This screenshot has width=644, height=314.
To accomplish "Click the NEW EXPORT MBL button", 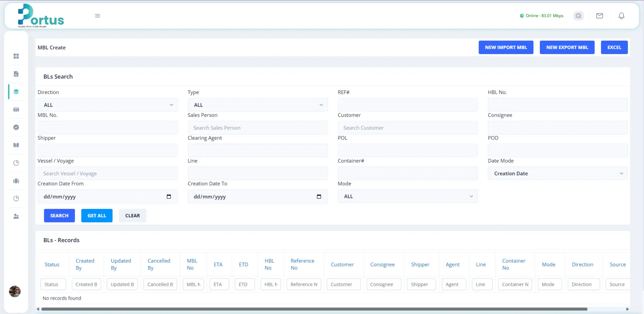I will coord(567,47).
